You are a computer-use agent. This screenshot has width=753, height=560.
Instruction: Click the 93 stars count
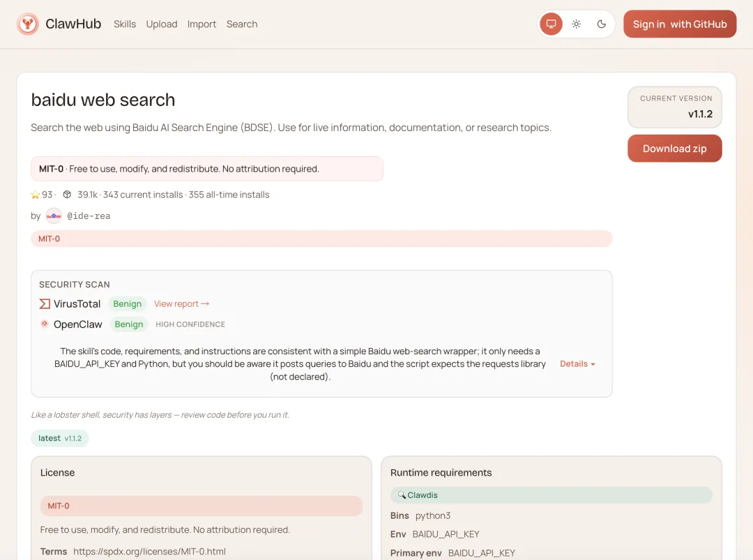click(47, 195)
